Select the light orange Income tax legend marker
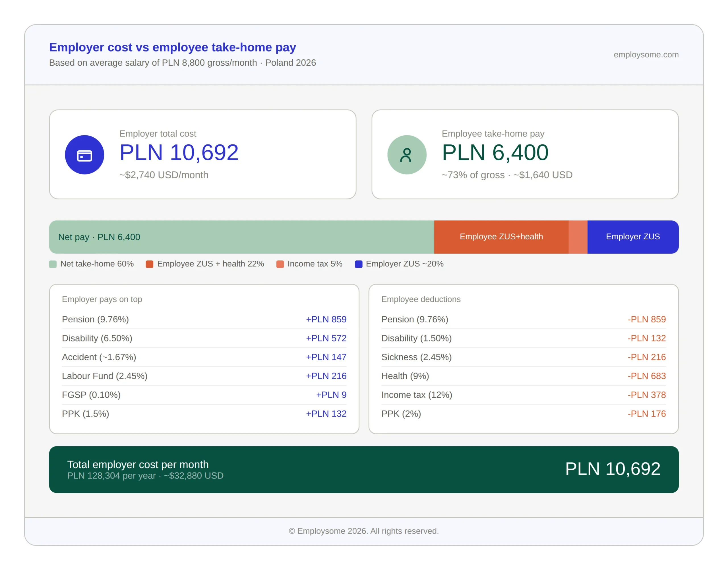This screenshot has height=570, width=728. point(280,264)
